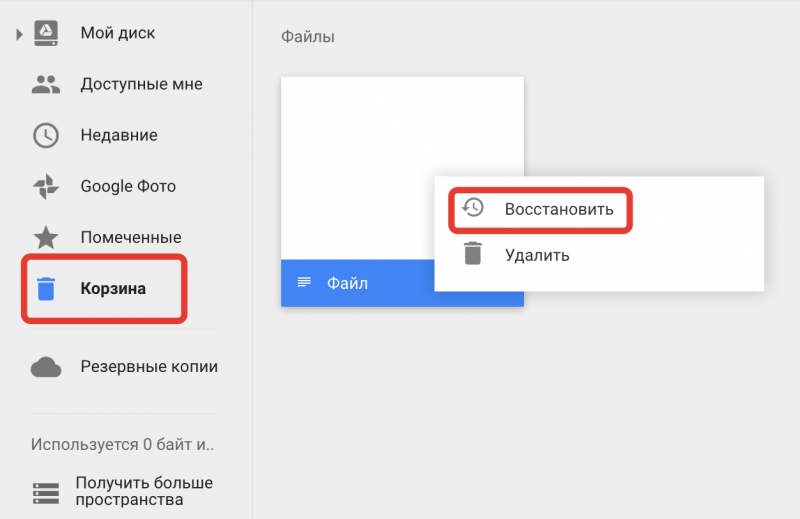
Task: Click the Доступные мне people icon
Action: coord(46,85)
